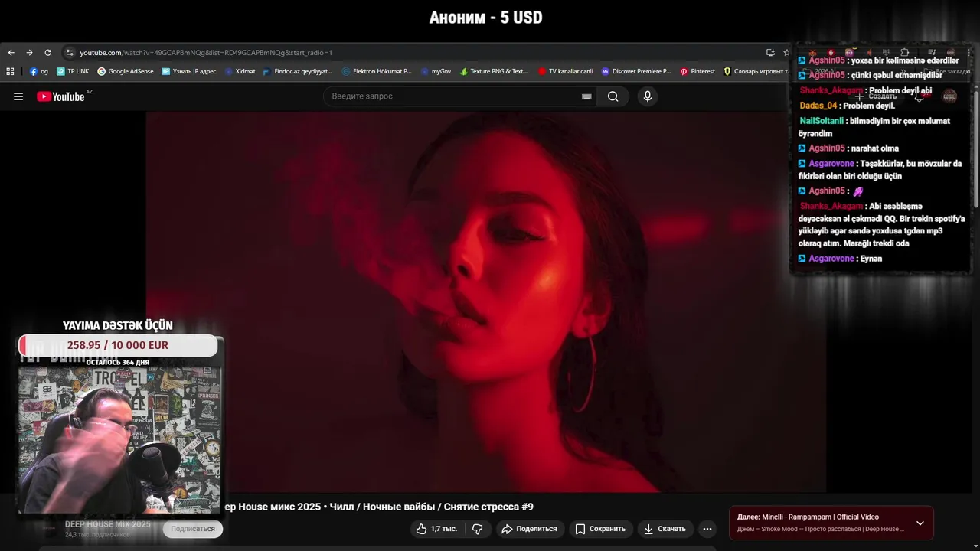The width and height of the screenshot is (980, 551).
Task: Open the Словарь игровых bookmark
Action: click(756, 71)
